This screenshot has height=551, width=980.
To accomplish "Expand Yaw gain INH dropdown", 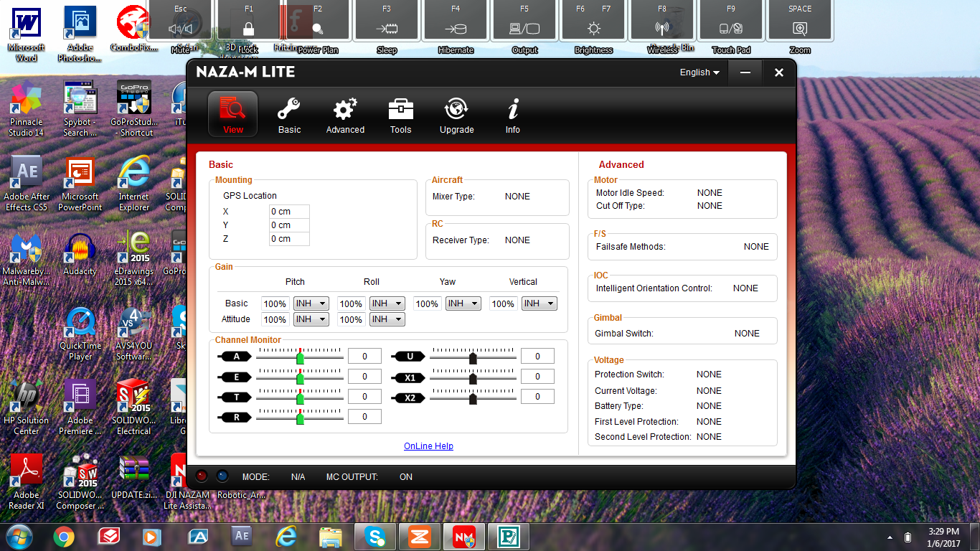I will point(463,303).
